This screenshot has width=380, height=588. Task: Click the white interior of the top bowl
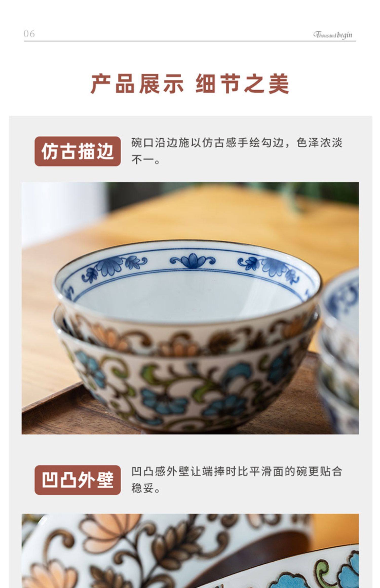coord(187,299)
